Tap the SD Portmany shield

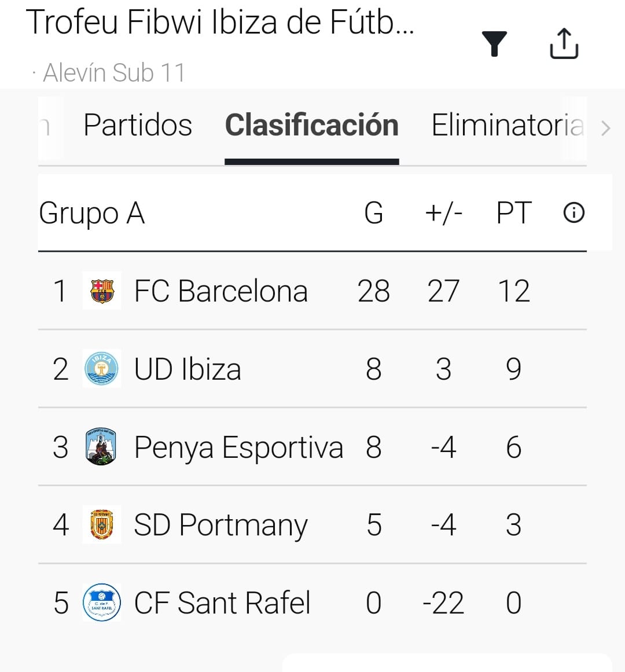coord(102,524)
